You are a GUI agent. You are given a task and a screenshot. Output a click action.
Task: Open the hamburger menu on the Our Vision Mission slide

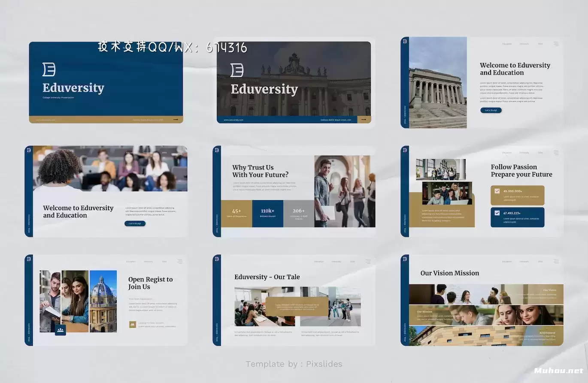pos(556,261)
